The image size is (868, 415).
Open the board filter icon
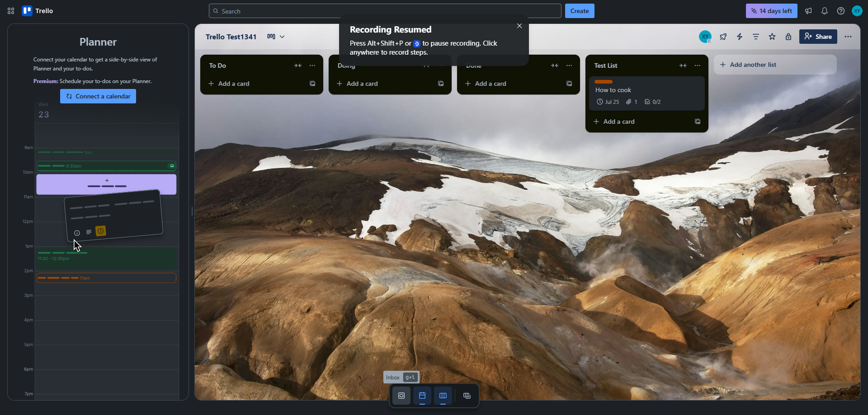pos(756,37)
